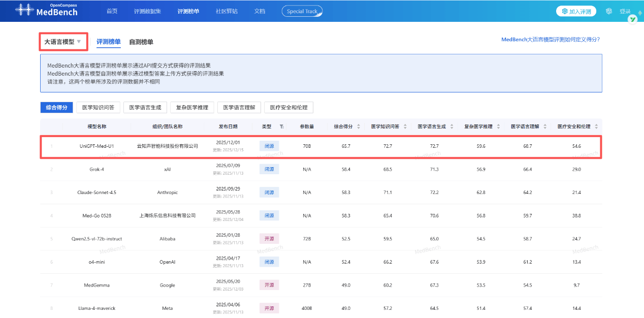Expand the 大语言模型 dropdown
644x318 pixels.
63,41
